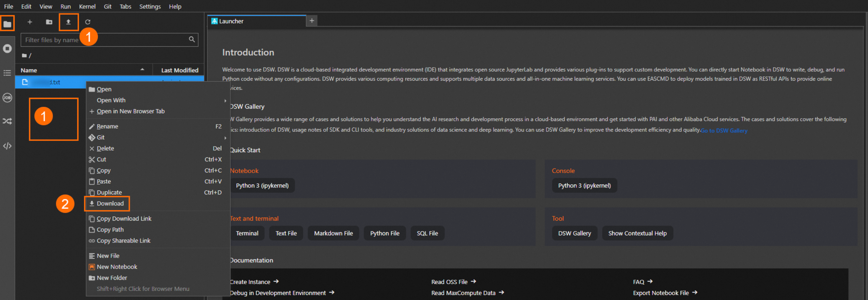Open the Kernel menu
This screenshot has width=868, height=300.
87,7
